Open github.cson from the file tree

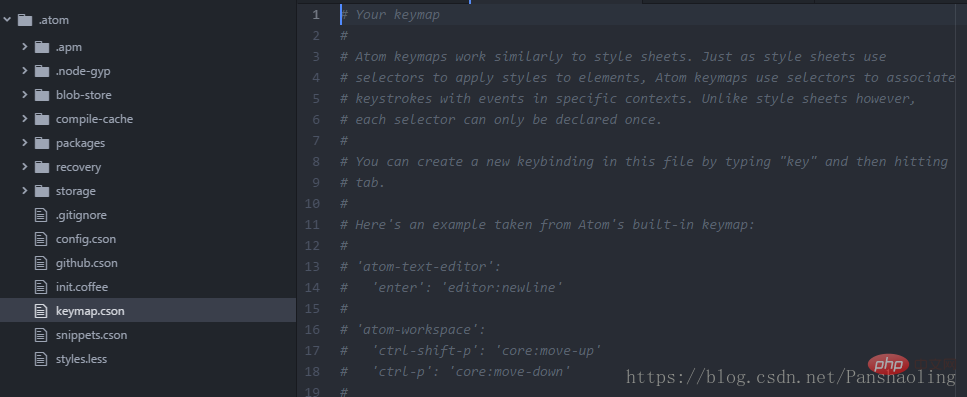[86, 263]
